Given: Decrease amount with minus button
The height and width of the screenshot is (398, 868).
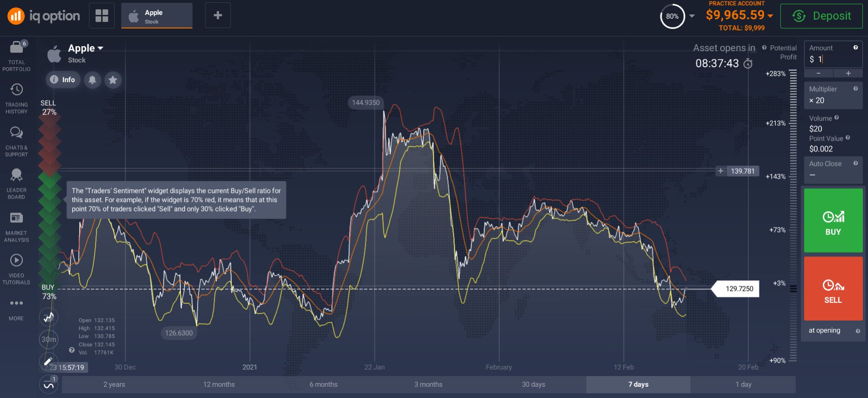Looking at the screenshot, I should (819, 73).
